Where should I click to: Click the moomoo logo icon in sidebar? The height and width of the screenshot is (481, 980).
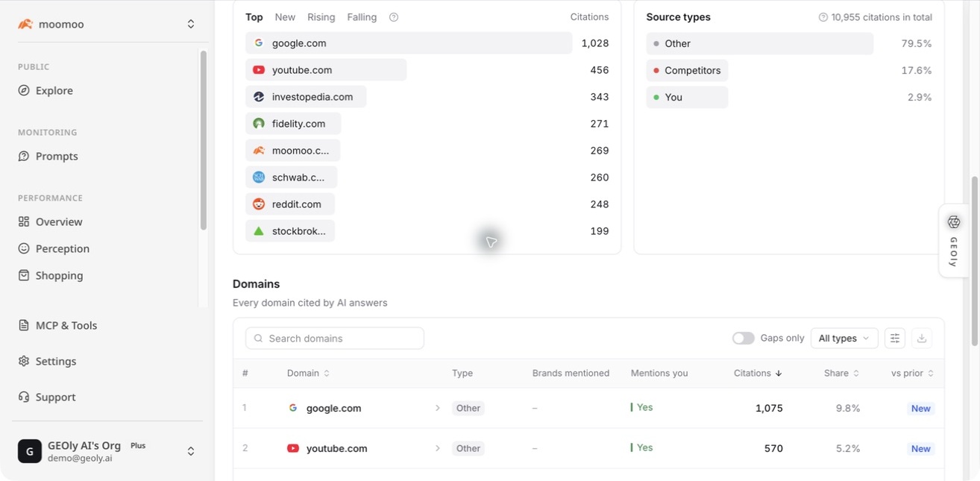[x=25, y=24]
